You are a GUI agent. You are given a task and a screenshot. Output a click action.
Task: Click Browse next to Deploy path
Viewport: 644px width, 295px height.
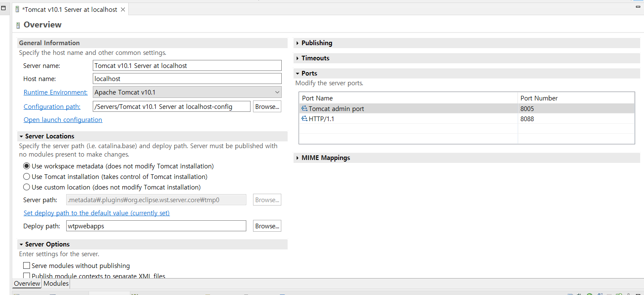point(267,226)
